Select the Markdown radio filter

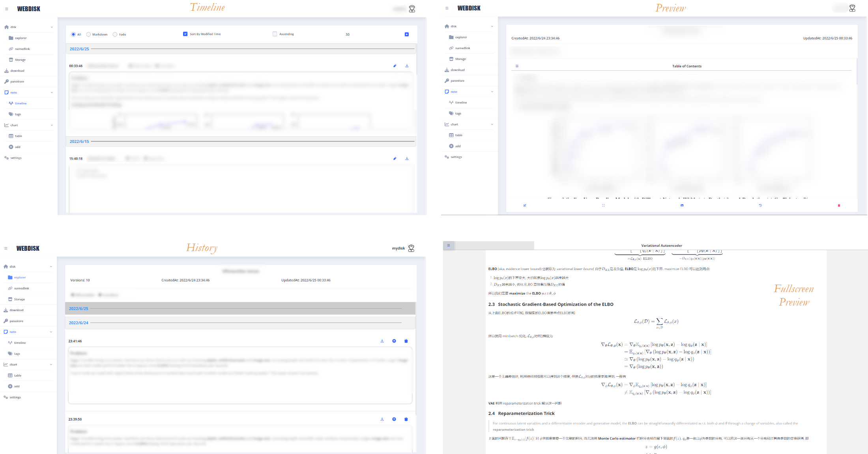pyautogui.click(x=89, y=34)
